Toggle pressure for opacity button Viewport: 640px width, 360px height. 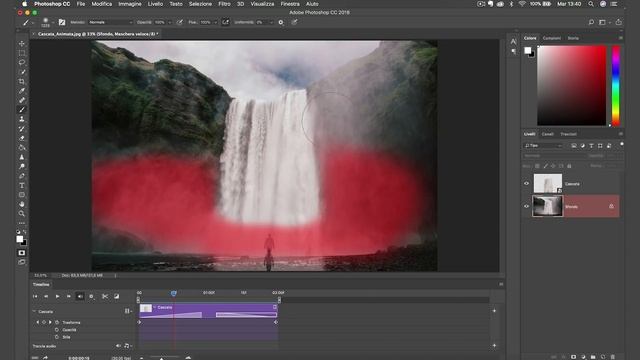pyautogui.click(x=180, y=22)
